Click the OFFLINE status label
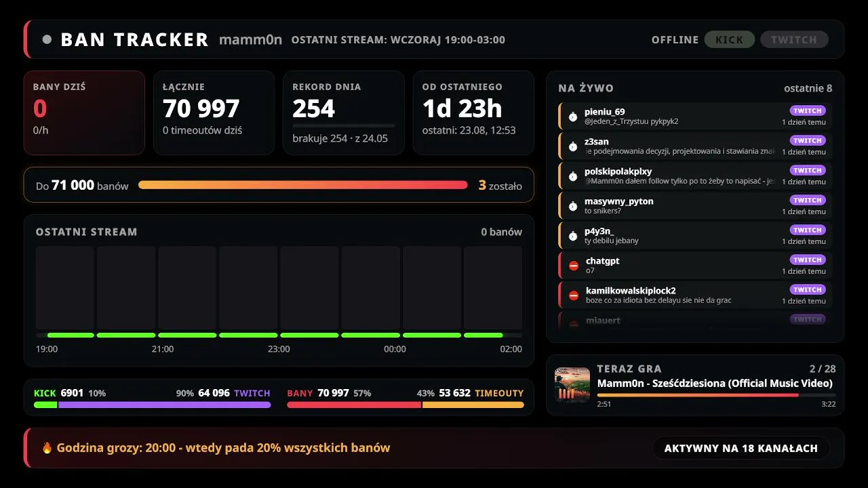Image resolution: width=868 pixels, height=488 pixels. click(x=675, y=39)
